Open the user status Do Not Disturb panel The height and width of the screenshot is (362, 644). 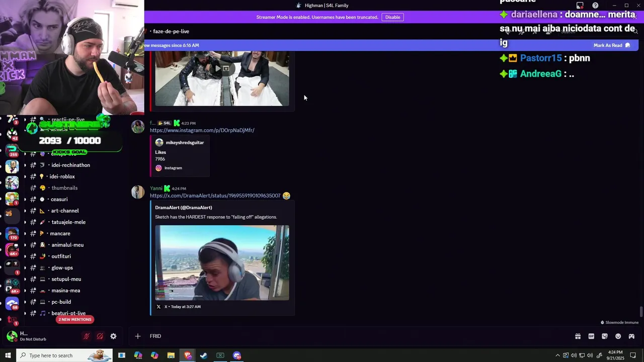(33, 336)
